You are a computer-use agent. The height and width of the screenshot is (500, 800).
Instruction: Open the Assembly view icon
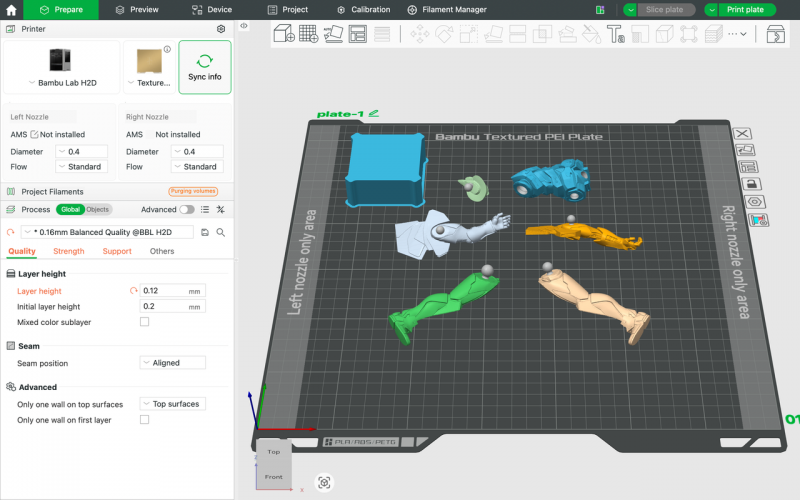click(776, 34)
